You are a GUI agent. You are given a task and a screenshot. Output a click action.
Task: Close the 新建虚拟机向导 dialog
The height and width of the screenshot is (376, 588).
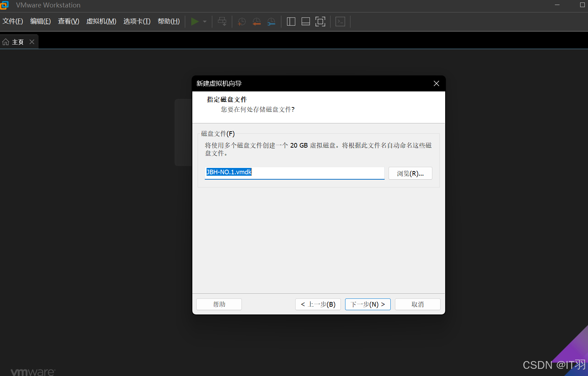point(436,84)
